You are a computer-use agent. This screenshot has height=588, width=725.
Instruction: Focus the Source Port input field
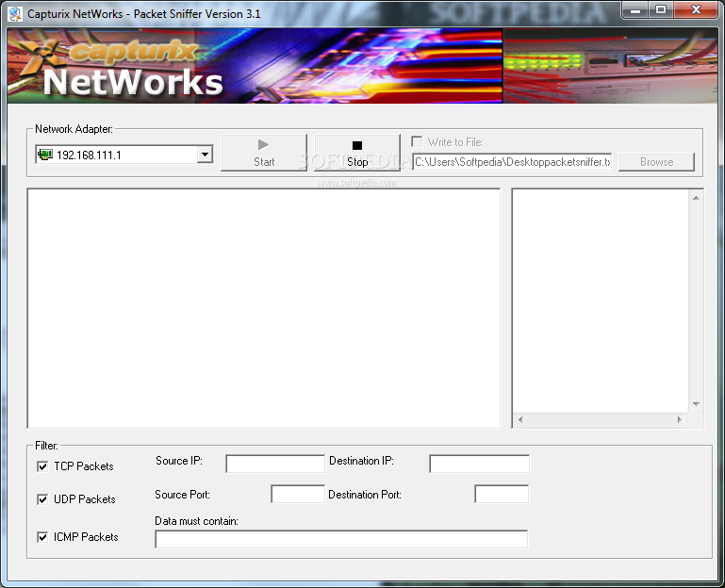coord(298,494)
